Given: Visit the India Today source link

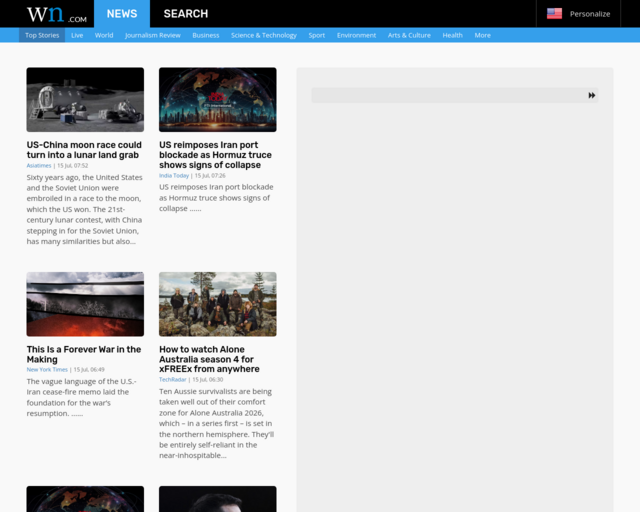Looking at the screenshot, I should click(174, 176).
